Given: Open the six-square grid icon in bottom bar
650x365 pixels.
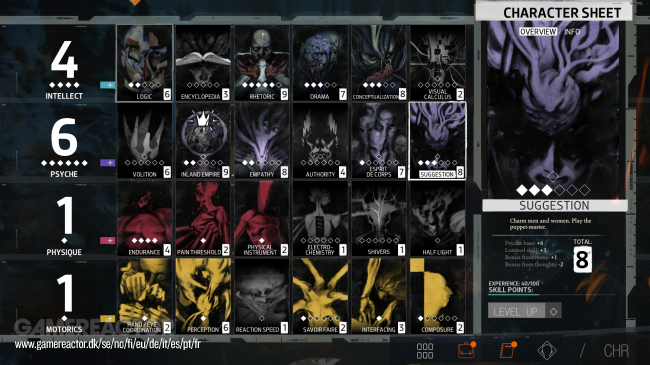Looking at the screenshot, I should tap(425, 351).
